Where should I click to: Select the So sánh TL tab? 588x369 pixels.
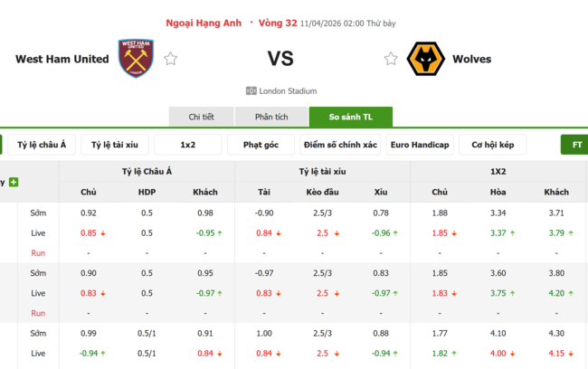click(350, 117)
